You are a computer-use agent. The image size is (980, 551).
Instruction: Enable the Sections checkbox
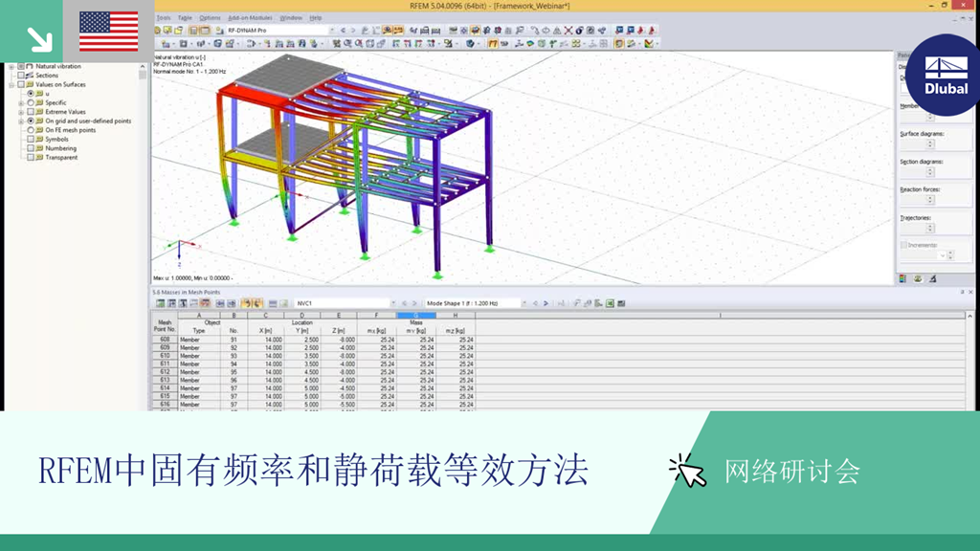[x=21, y=75]
